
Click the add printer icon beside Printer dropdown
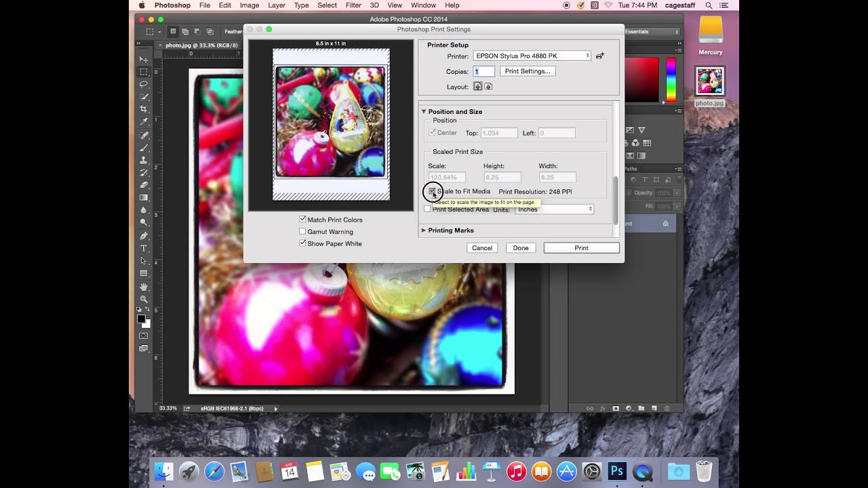[600, 56]
